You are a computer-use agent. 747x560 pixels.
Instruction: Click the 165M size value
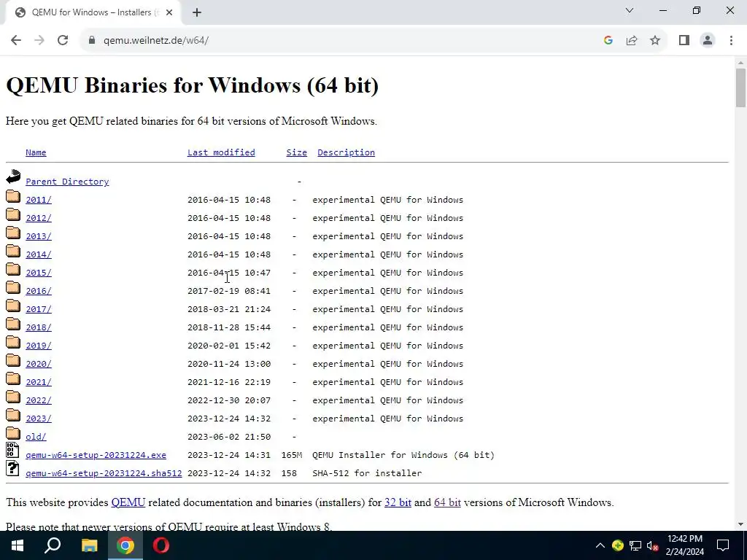tap(292, 455)
